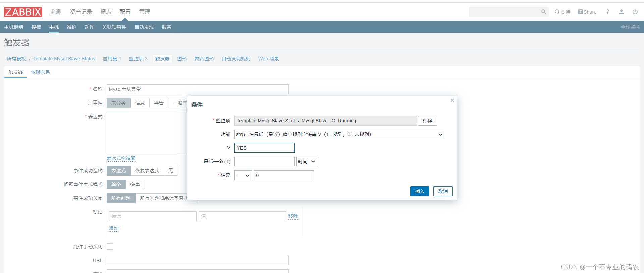Select severity 信息
Image resolution: width=644 pixels, height=273 pixels.
coord(140,103)
